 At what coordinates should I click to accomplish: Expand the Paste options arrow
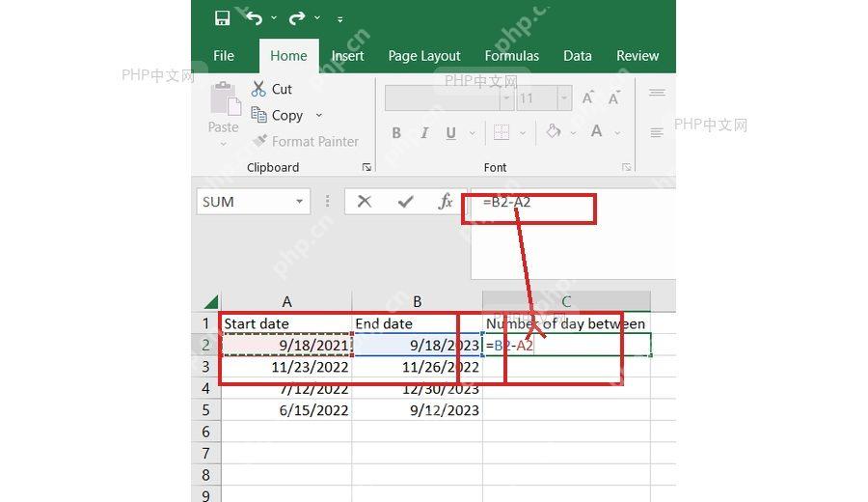[223, 144]
